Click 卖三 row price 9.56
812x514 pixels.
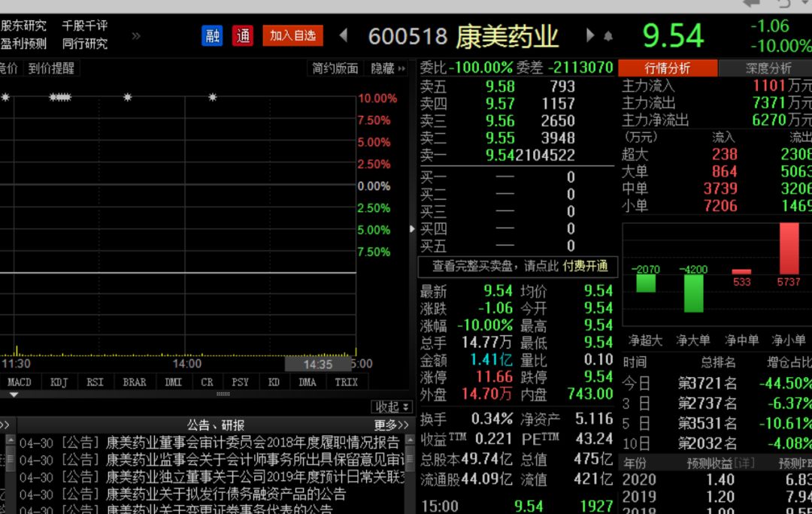pyautogui.click(x=500, y=121)
